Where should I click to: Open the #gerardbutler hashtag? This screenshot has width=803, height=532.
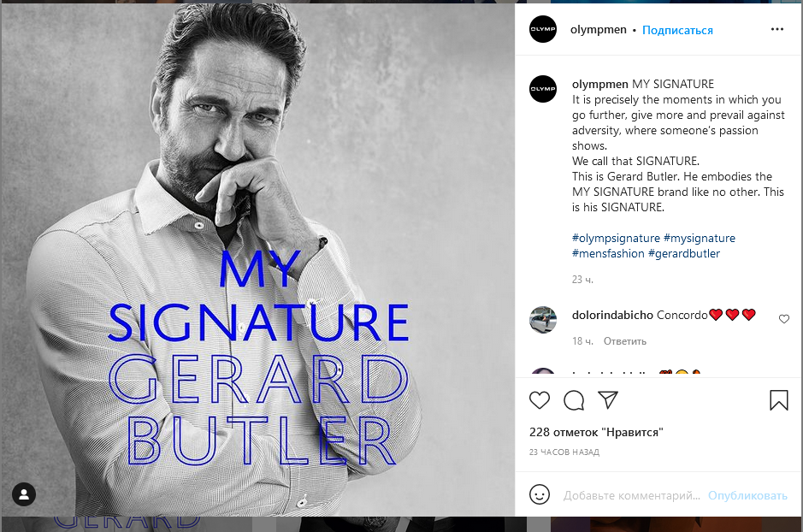tap(684, 253)
